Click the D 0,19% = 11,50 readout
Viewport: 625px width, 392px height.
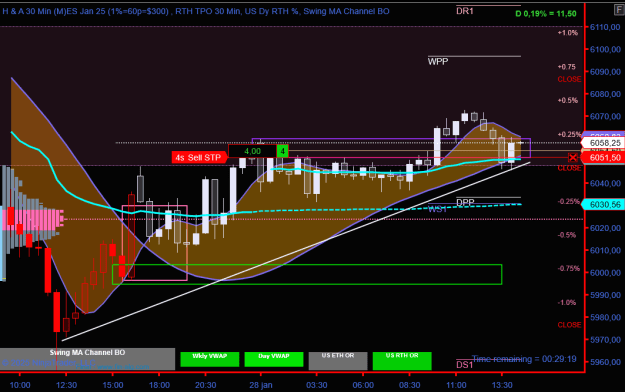pyautogui.click(x=546, y=14)
